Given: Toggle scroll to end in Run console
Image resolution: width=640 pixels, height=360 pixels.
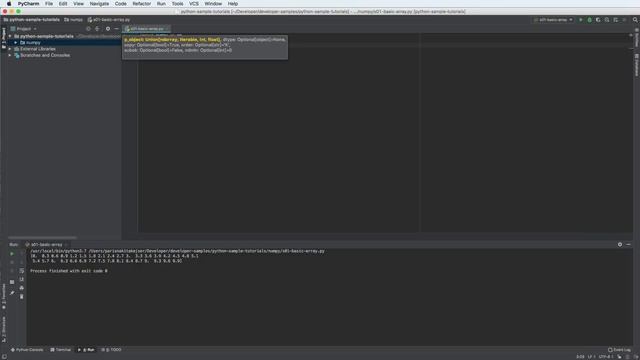Looking at the screenshot, I should pos(22,279).
